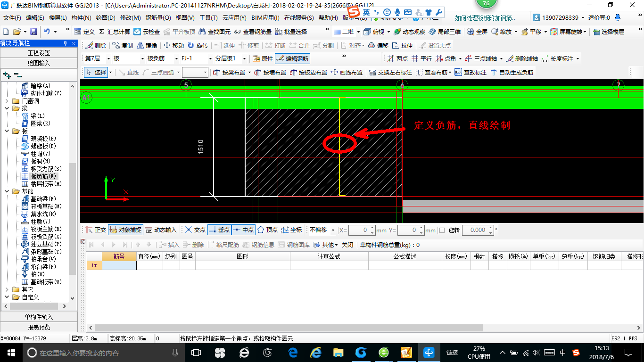
Task: Click 两点 (Two Points) auxiliary axis tool
Action: click(397, 59)
